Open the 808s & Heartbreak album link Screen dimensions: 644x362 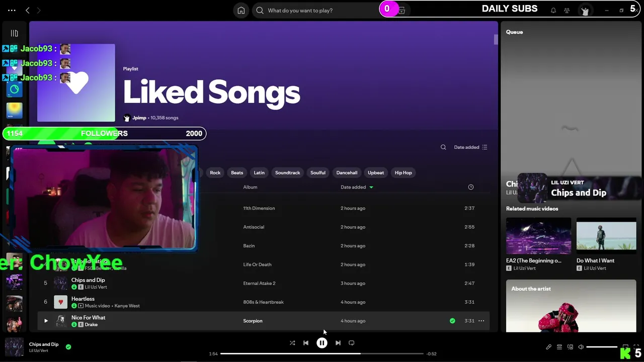click(x=263, y=302)
